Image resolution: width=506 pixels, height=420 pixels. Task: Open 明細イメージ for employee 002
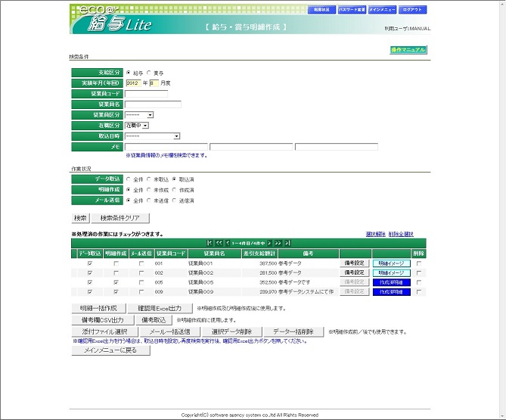click(392, 272)
